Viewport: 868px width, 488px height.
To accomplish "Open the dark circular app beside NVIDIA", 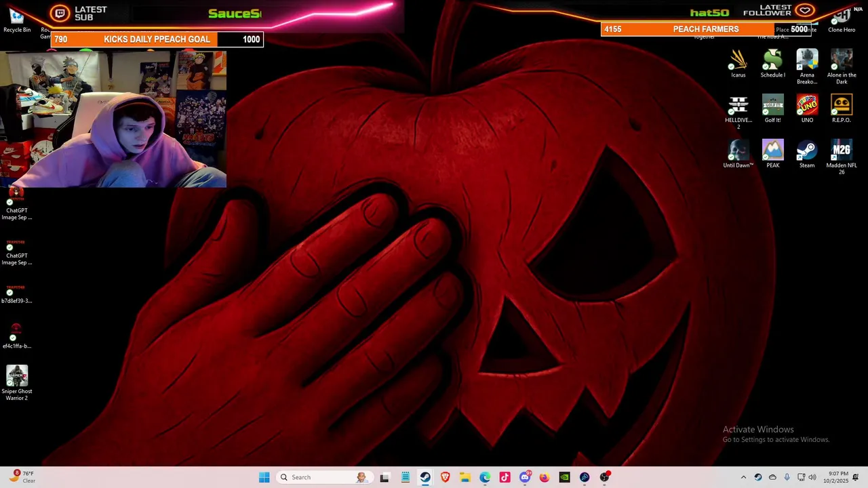I will 585,477.
